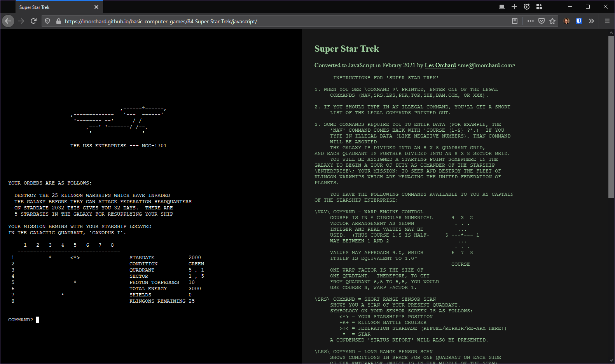This screenshot has width=615, height=364.
Task: Click 'INSTRUCTIONS FOR SUPER STAR TREK' title line
Action: 386,78
